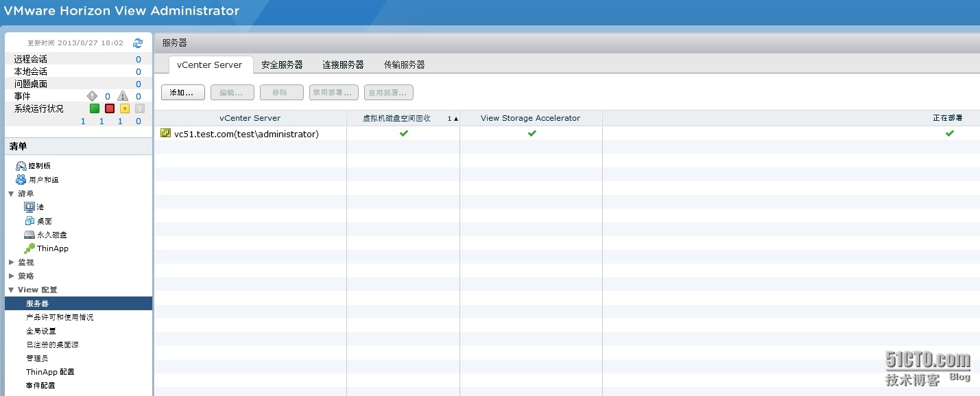980x396 pixels.
Task: Click the 远程会话 count link
Action: pyautogui.click(x=138, y=60)
